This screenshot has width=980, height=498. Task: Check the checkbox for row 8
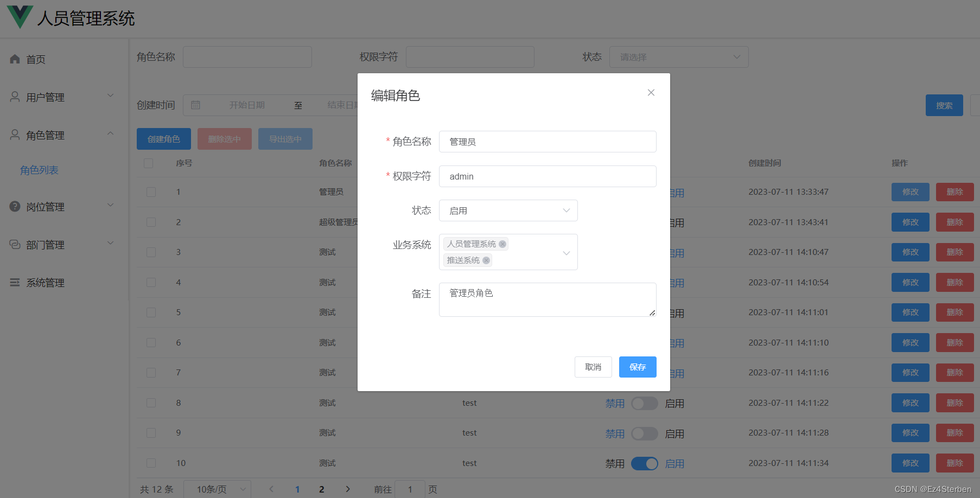click(151, 403)
